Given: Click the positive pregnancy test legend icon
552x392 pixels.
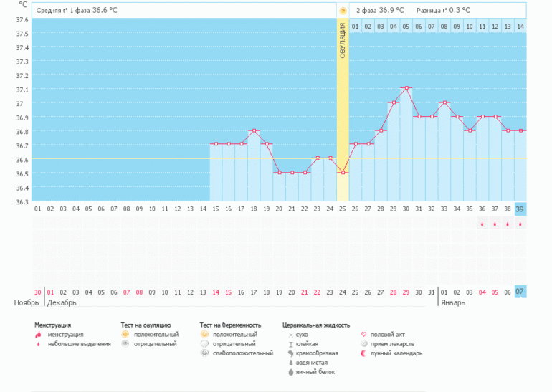Looking at the screenshot, I should (204, 334).
